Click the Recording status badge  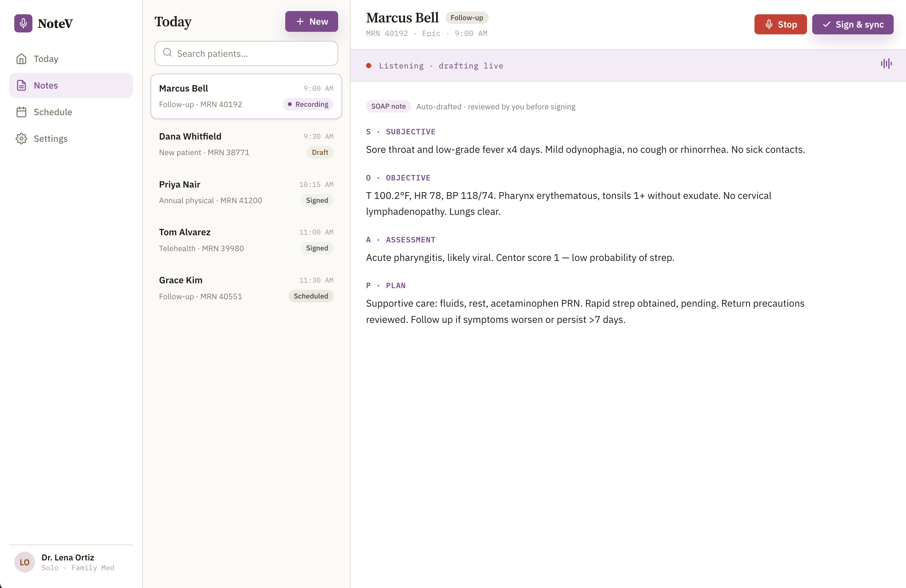(x=308, y=104)
